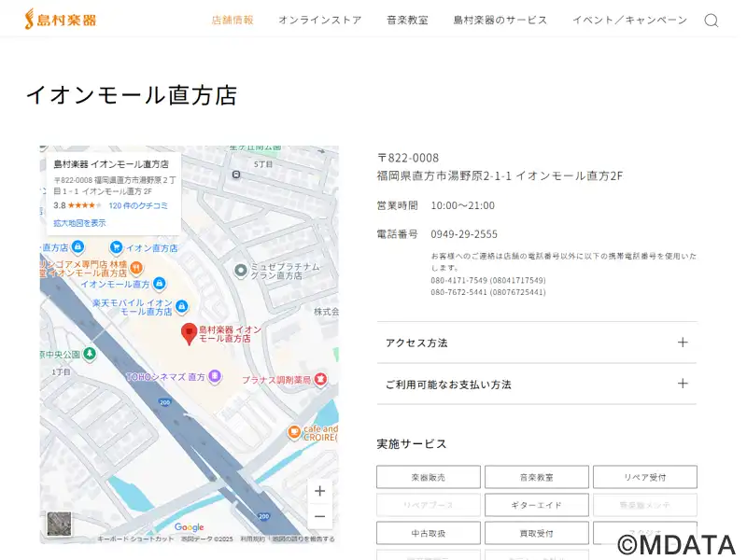Screen dimensions: 747x560
Task: Click the cafe and CROIRE orange marker
Action: [294, 432]
